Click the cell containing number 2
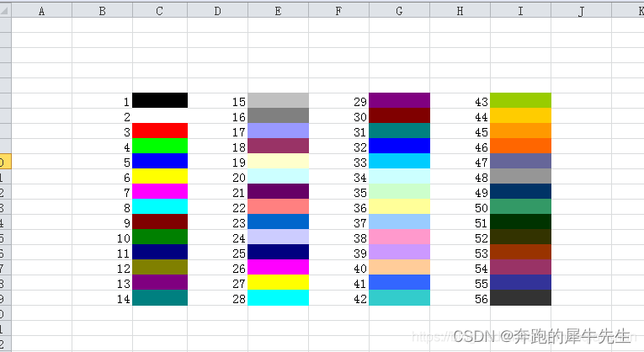 102,117
